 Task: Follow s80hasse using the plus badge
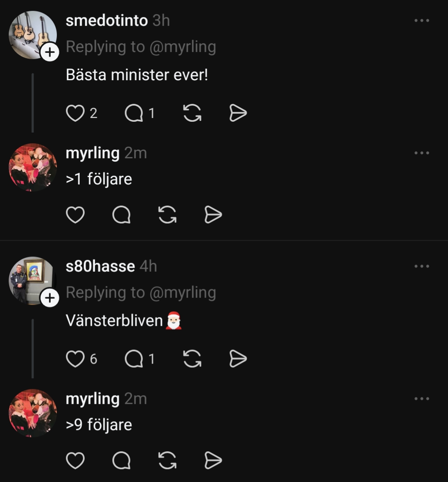click(50, 298)
